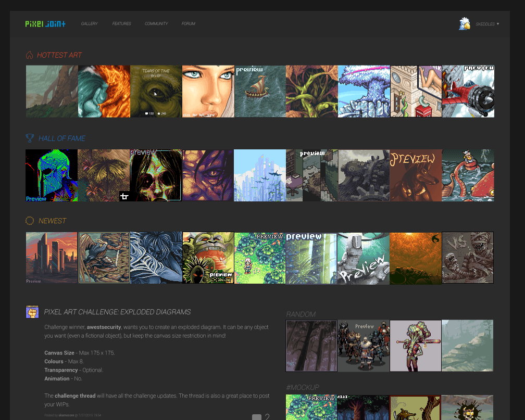The height and width of the screenshot is (420, 525).
Task: Follow the challenge thread link
Action: [75, 396]
